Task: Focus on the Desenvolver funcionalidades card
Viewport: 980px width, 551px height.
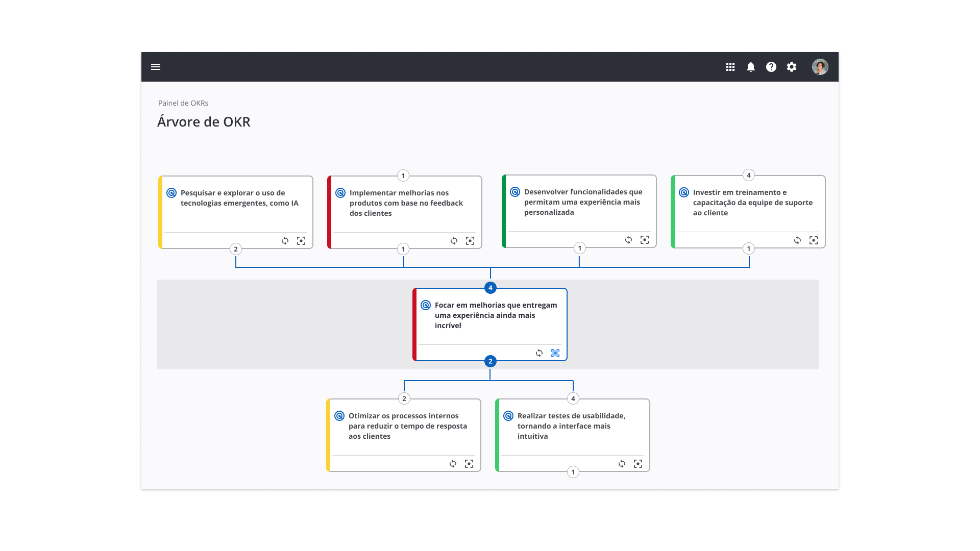Action: pyautogui.click(x=645, y=240)
